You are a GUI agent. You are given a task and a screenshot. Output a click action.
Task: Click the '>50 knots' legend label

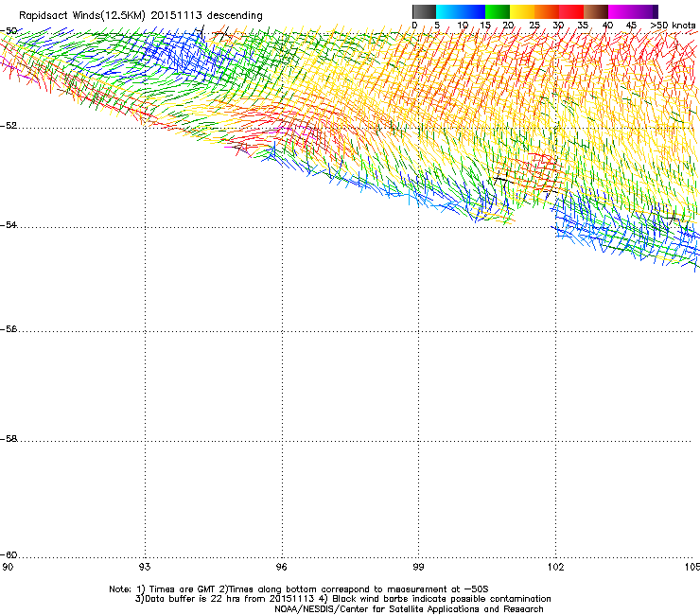tap(673, 26)
